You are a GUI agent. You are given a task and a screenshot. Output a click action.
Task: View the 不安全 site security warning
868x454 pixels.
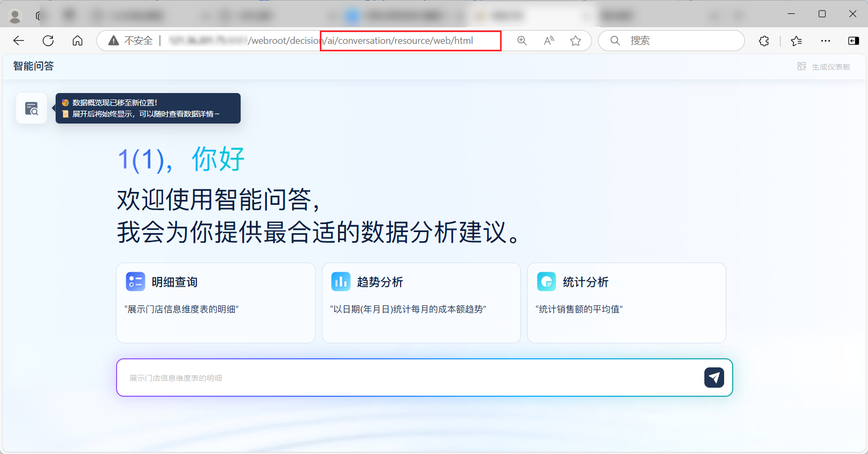131,41
